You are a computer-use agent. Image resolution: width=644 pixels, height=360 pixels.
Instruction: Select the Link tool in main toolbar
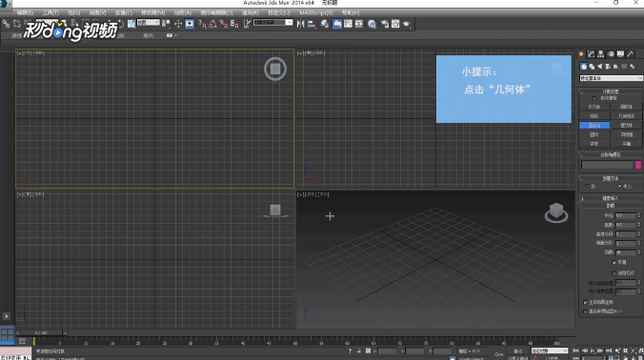coord(6,24)
